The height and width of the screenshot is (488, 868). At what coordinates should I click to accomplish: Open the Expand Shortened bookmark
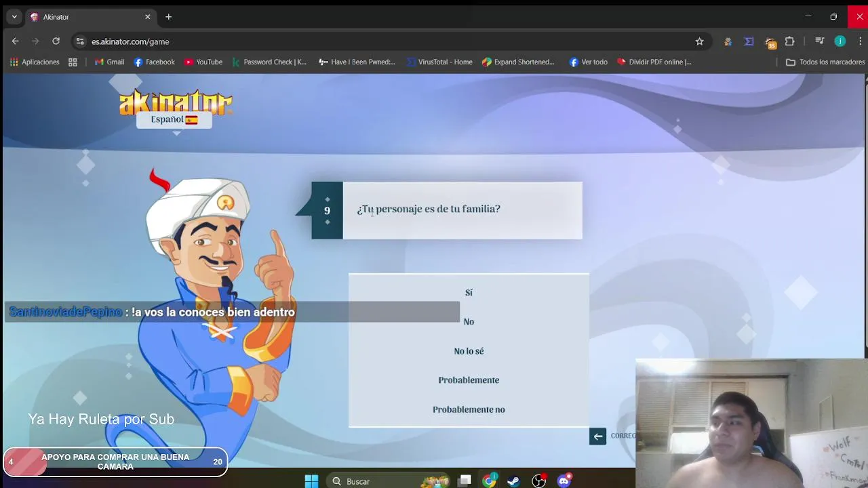[518, 62]
